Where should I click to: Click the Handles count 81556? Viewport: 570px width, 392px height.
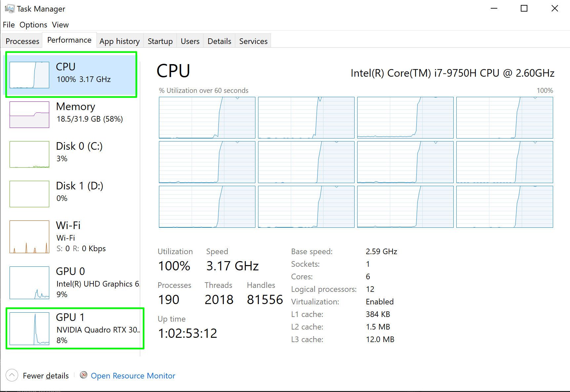265,299
